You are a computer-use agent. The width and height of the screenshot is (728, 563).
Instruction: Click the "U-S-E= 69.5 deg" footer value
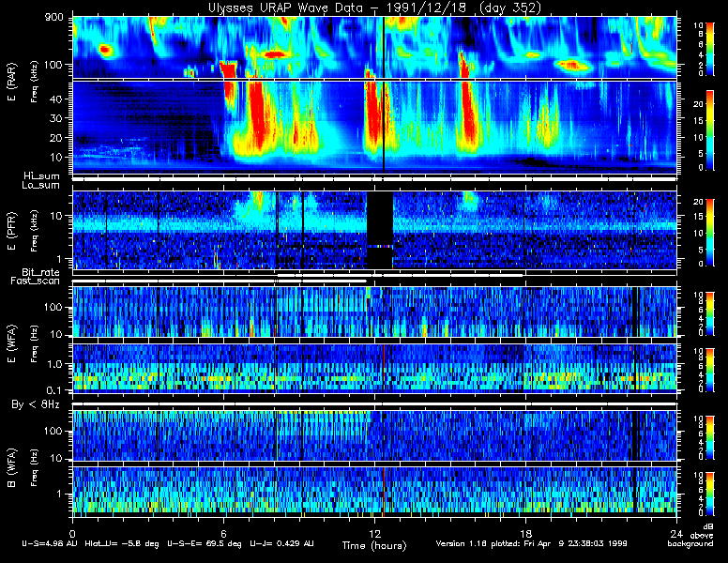(x=205, y=543)
